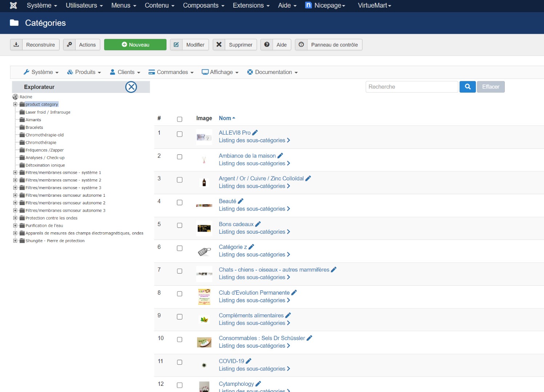Image resolution: width=544 pixels, height=392 pixels.
Task: Click the Reconstruire download icon
Action: [16, 45]
